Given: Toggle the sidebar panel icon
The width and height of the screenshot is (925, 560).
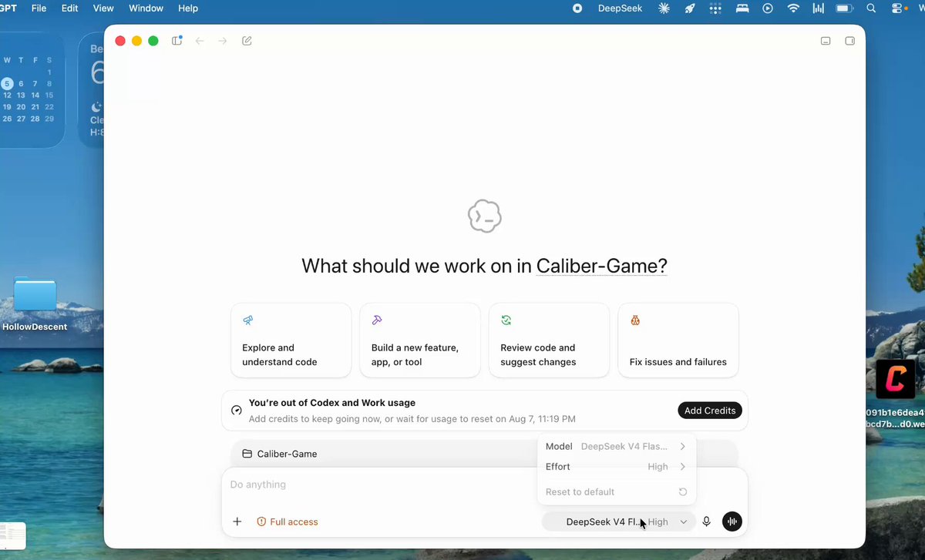Looking at the screenshot, I should 177,41.
